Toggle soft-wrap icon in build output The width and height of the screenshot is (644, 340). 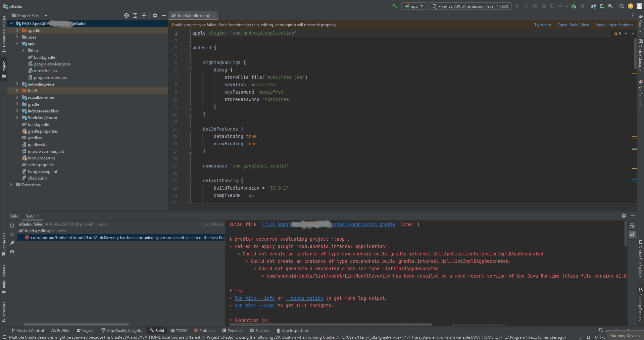tap(632, 226)
